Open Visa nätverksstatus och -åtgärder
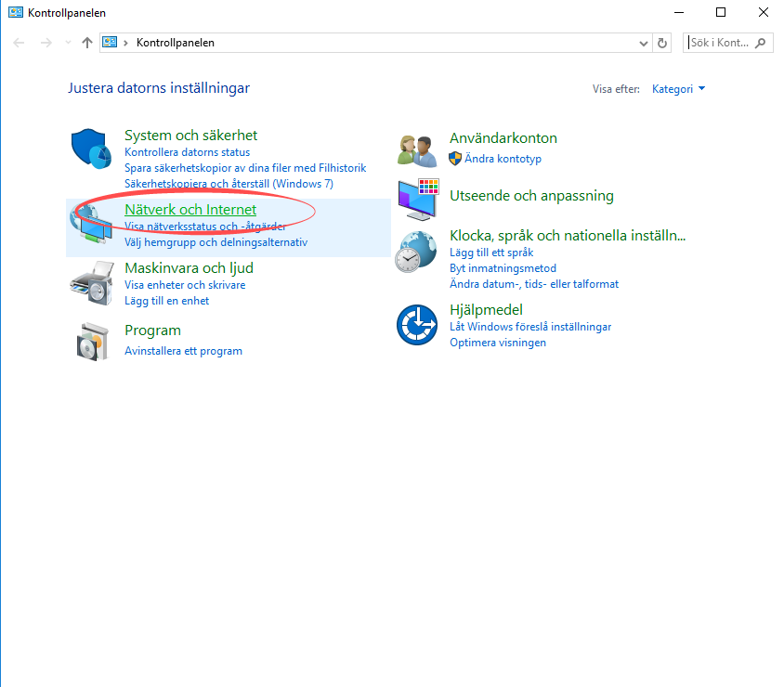Image resolution: width=784 pixels, height=687 pixels. (205, 227)
